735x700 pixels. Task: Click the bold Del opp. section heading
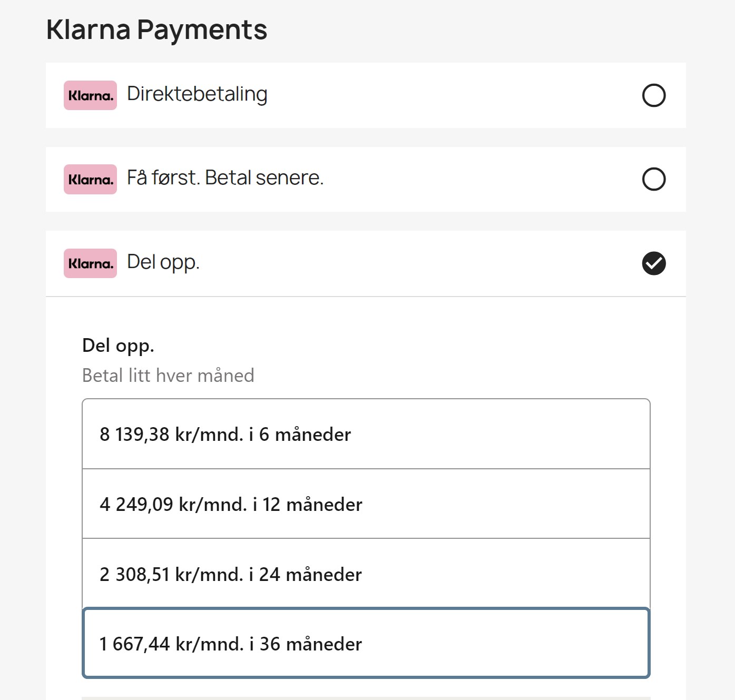tap(118, 346)
